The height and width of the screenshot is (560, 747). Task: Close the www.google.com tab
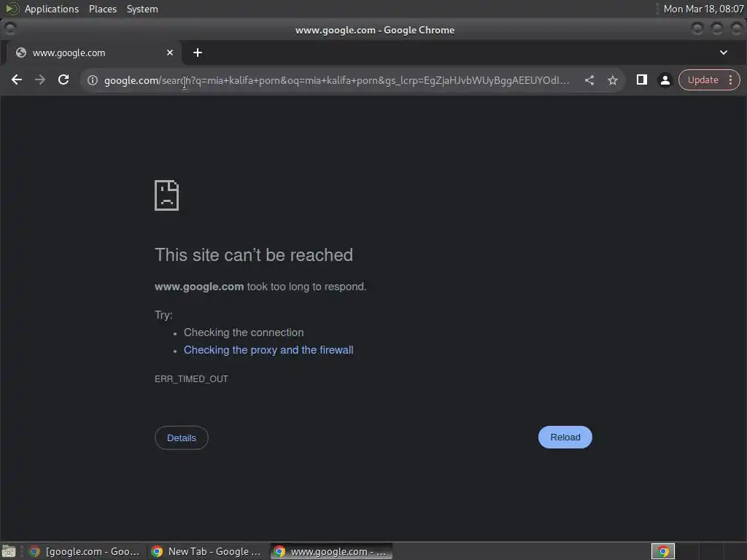[x=169, y=52]
